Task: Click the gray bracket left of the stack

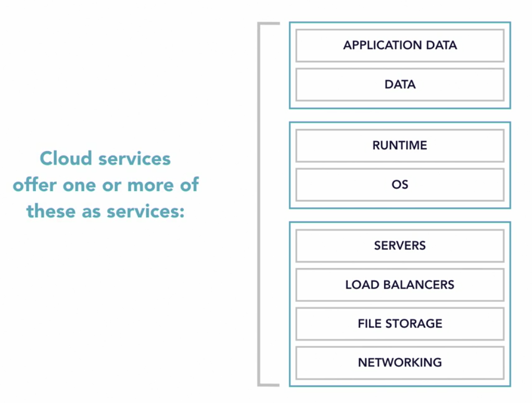Action: (259, 204)
